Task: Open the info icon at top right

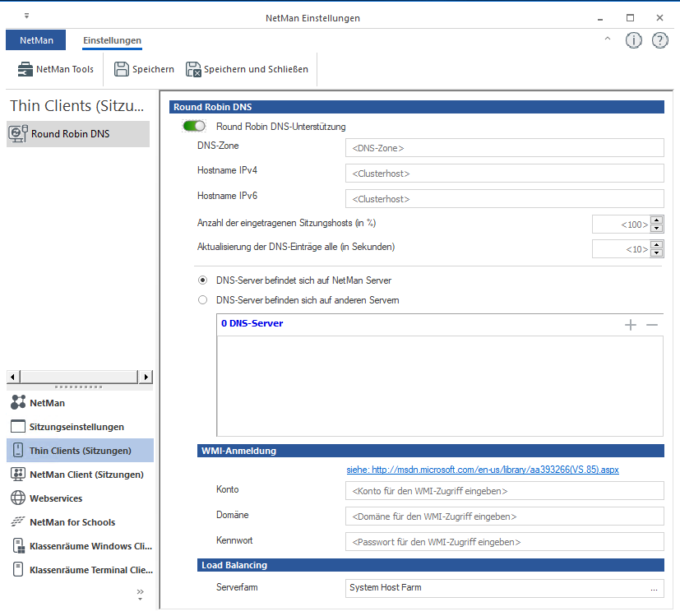Action: click(633, 40)
